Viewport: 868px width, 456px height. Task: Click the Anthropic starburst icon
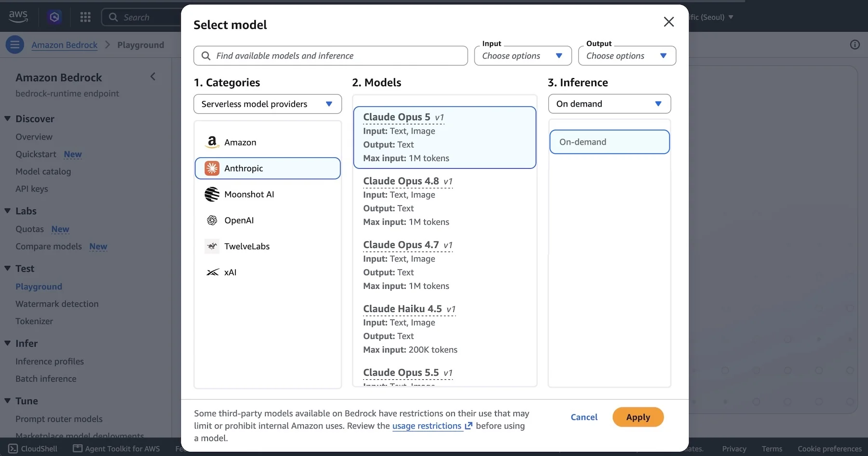(x=212, y=168)
